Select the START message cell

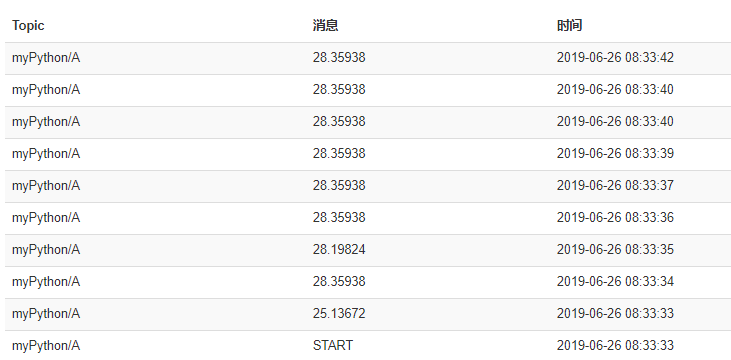pos(333,346)
